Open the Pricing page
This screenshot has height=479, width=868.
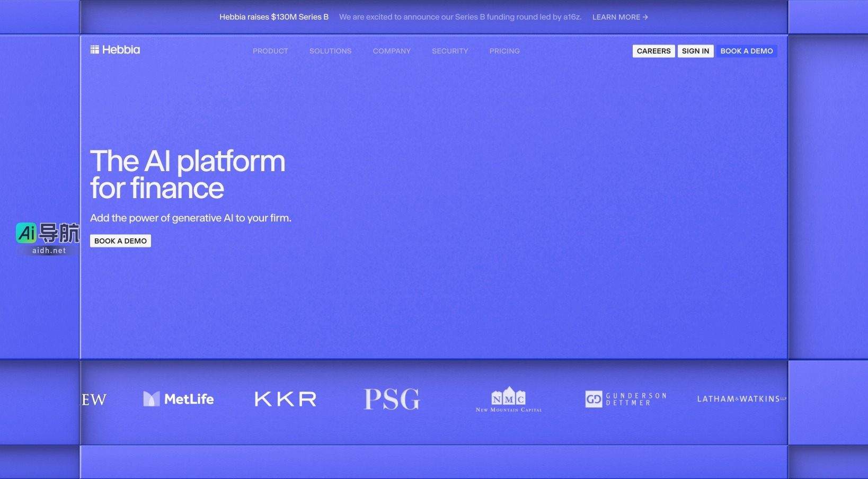coord(504,51)
